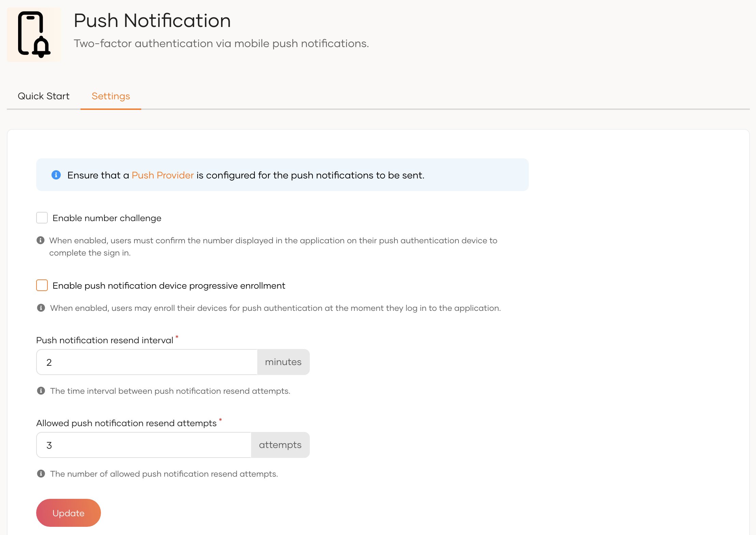
Task: Click info icon beside resend interval hint
Action: click(41, 391)
